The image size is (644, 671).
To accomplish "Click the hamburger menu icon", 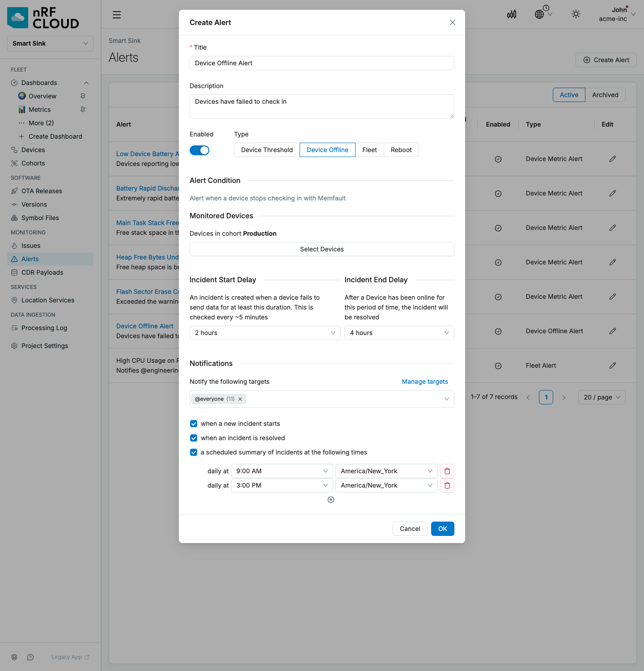I will [117, 15].
